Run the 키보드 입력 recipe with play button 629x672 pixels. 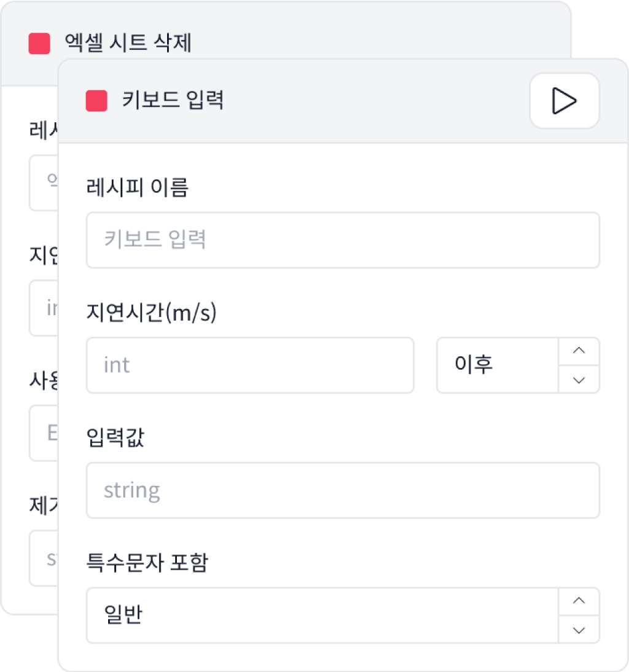pos(565,101)
